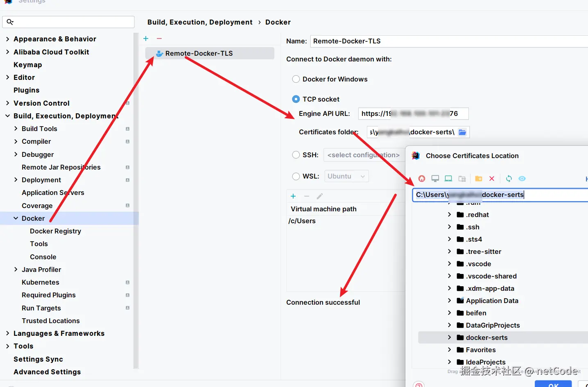The height and width of the screenshot is (387, 588).
Task: Click into the Engine API URL field
Action: (413, 113)
